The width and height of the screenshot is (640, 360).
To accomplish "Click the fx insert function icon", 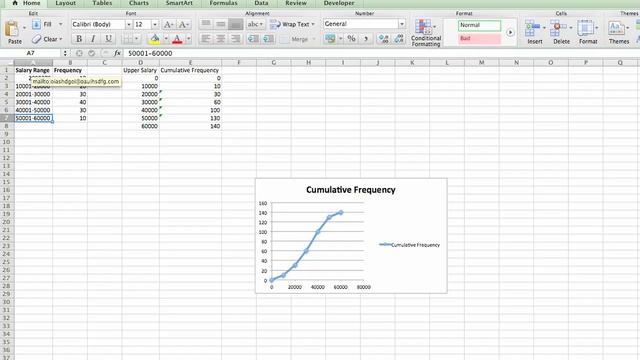I will 117,53.
